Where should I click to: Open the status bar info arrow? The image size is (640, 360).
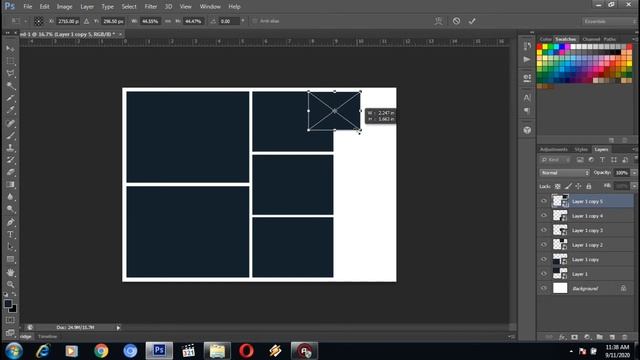pos(118,327)
